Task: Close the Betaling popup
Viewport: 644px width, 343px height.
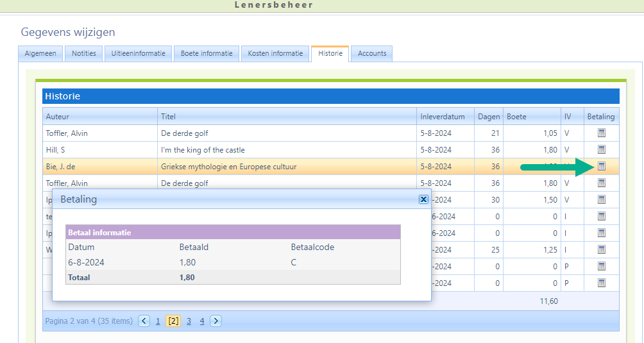Action: (423, 199)
